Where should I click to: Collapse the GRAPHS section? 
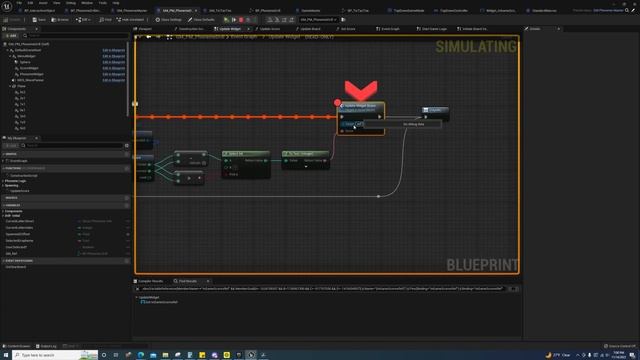tap(4, 154)
